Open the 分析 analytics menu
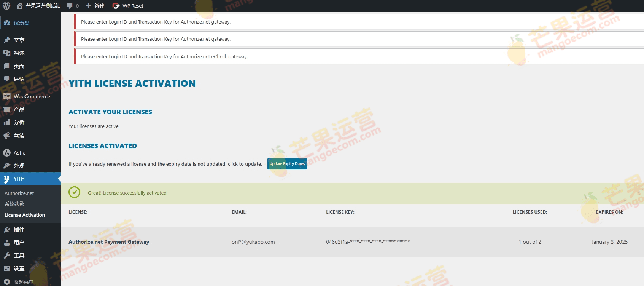 point(30,122)
